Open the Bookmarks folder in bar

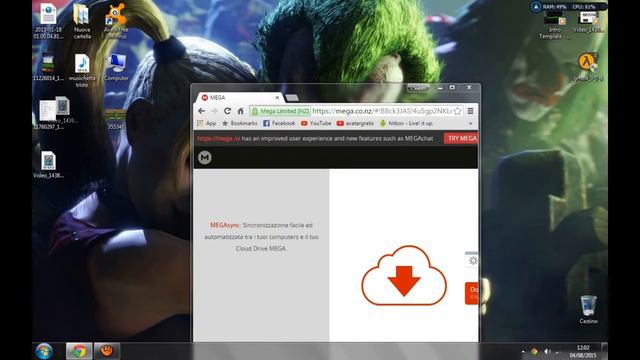(240, 123)
